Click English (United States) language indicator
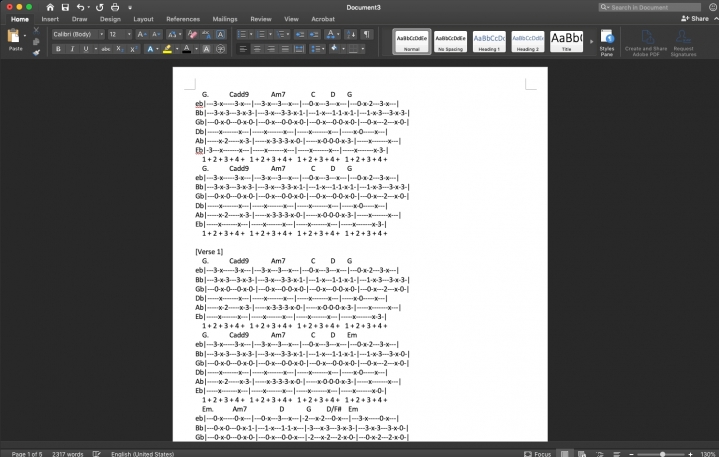Screen dimensions: 720x457 pos(142,454)
